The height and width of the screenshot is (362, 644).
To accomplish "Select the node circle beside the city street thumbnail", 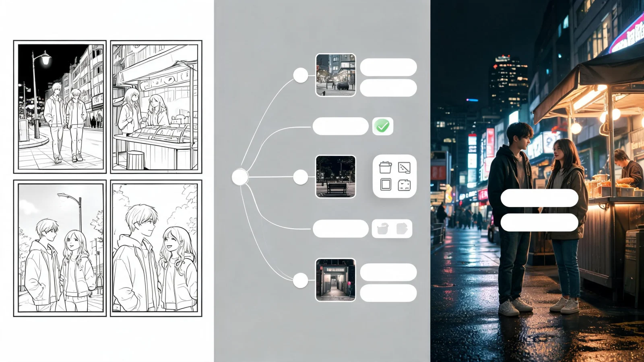I will [x=300, y=75].
